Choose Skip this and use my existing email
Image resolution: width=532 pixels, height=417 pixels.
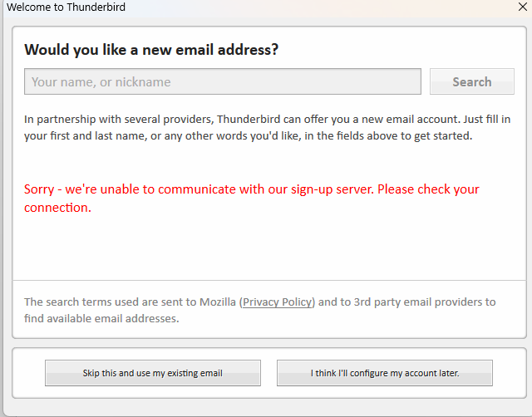coord(152,373)
